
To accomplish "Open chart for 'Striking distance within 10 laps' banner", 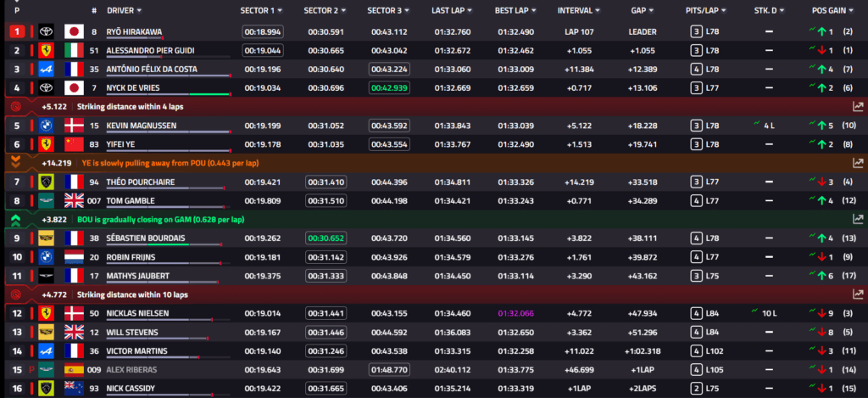I will 857,294.
